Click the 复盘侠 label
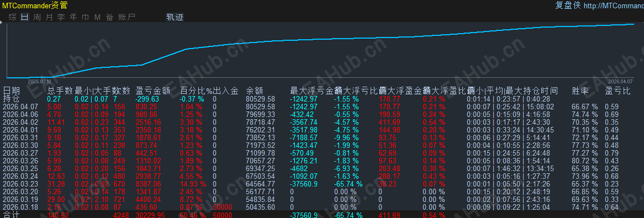 [x=567, y=6]
